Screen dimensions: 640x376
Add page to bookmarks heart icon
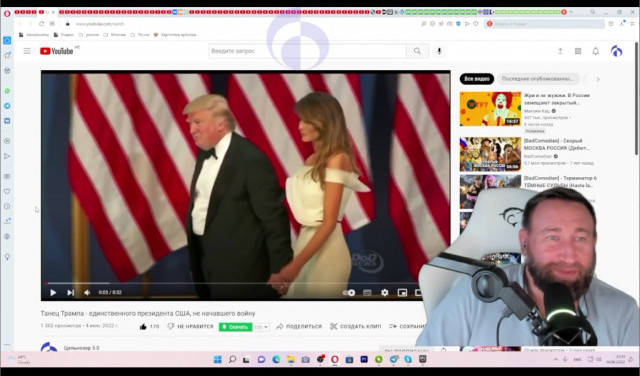click(x=476, y=24)
